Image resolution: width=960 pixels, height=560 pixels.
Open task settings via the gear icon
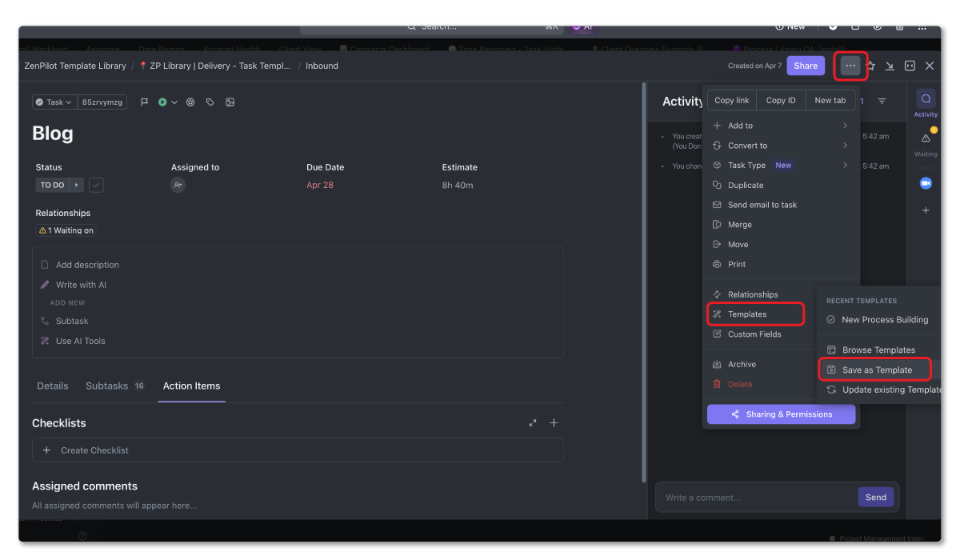coord(190,102)
